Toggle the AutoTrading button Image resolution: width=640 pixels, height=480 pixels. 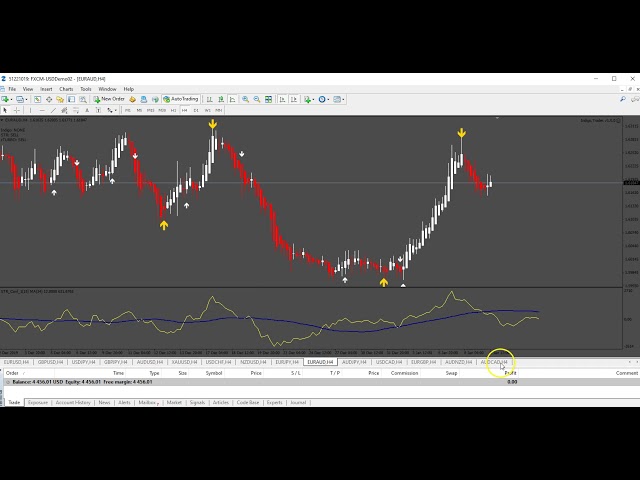(181, 99)
